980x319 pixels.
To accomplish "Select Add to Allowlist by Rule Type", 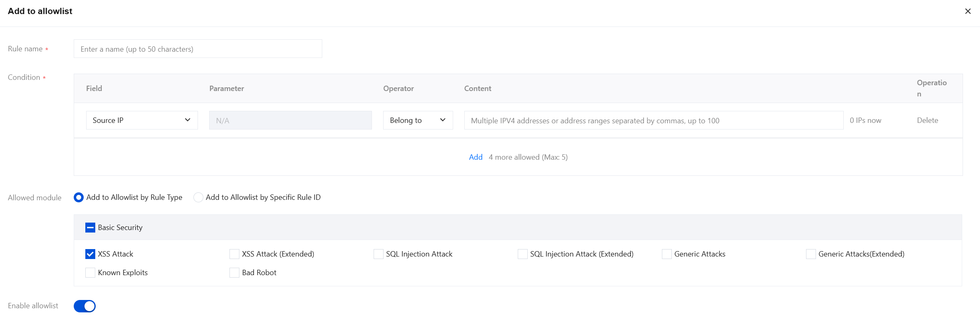I will (x=79, y=197).
